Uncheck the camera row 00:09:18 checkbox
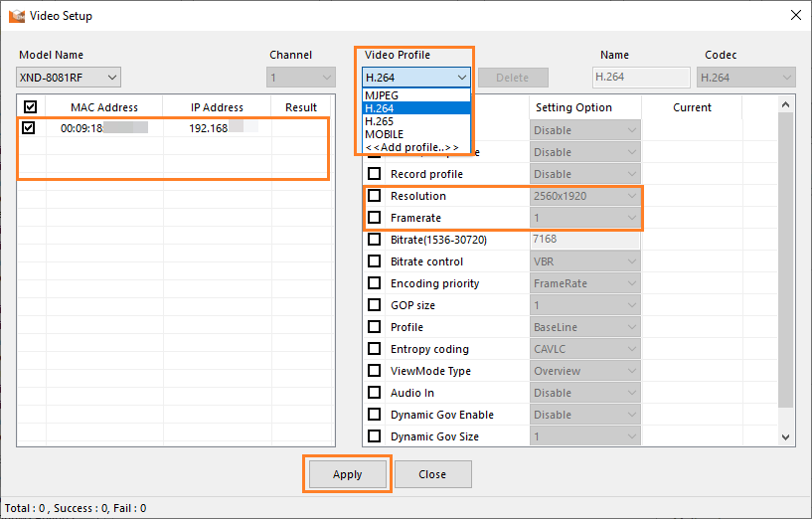The width and height of the screenshot is (812, 519). (x=29, y=127)
